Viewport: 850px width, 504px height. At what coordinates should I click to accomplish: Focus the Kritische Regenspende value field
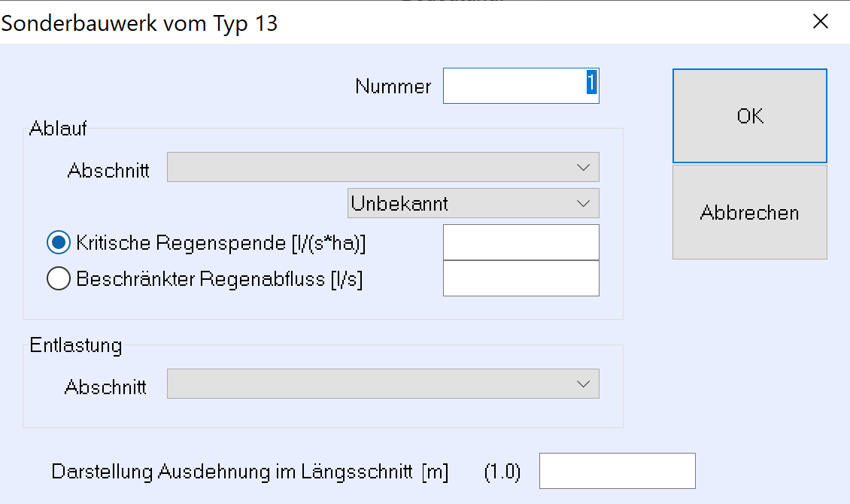521,242
